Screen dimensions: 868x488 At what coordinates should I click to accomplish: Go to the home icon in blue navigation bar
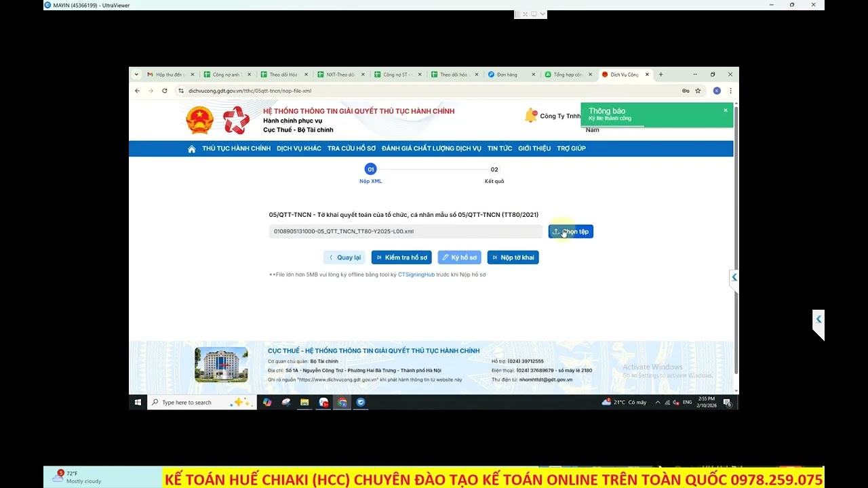[x=192, y=149]
